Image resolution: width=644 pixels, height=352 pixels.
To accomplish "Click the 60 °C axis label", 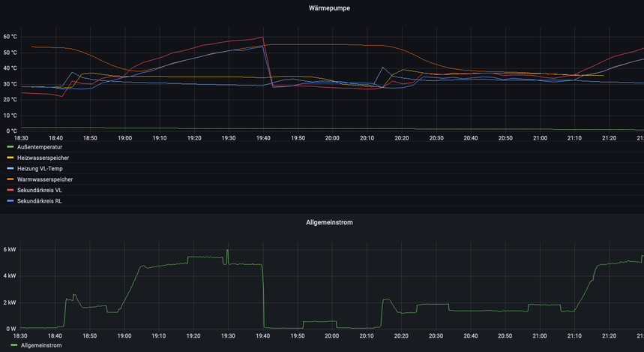I will coord(10,37).
